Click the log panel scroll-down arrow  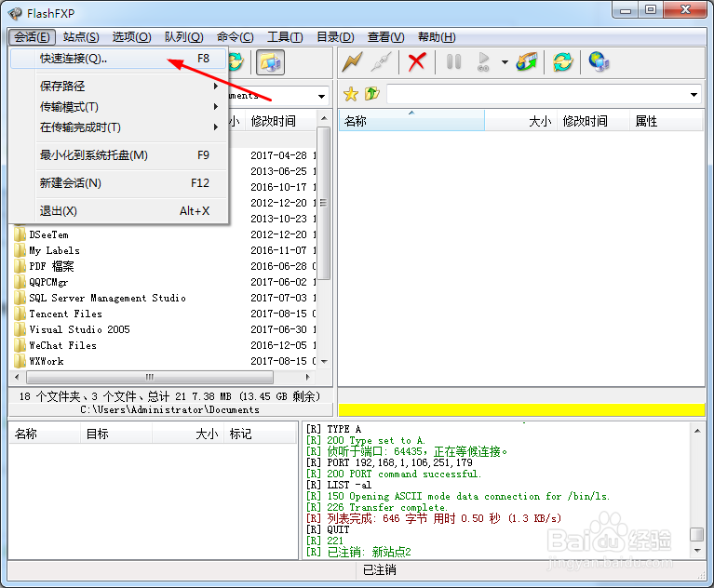point(697,551)
